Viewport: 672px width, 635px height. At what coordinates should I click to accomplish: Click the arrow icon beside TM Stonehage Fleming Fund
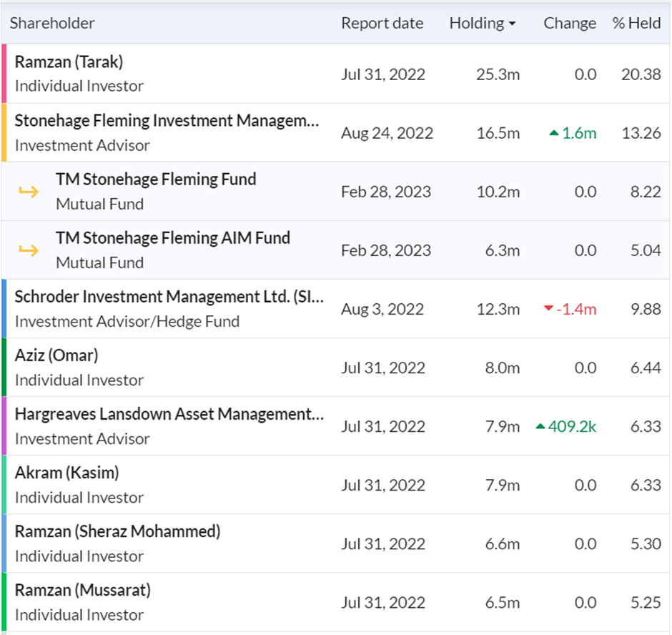click(29, 192)
